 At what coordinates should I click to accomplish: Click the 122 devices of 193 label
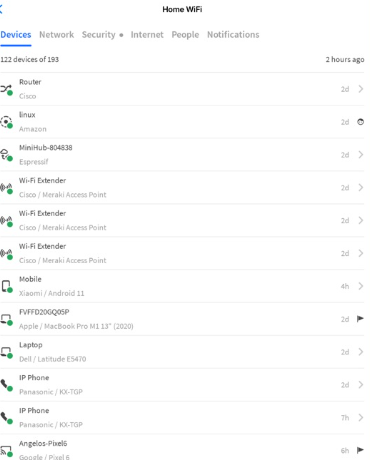click(29, 59)
